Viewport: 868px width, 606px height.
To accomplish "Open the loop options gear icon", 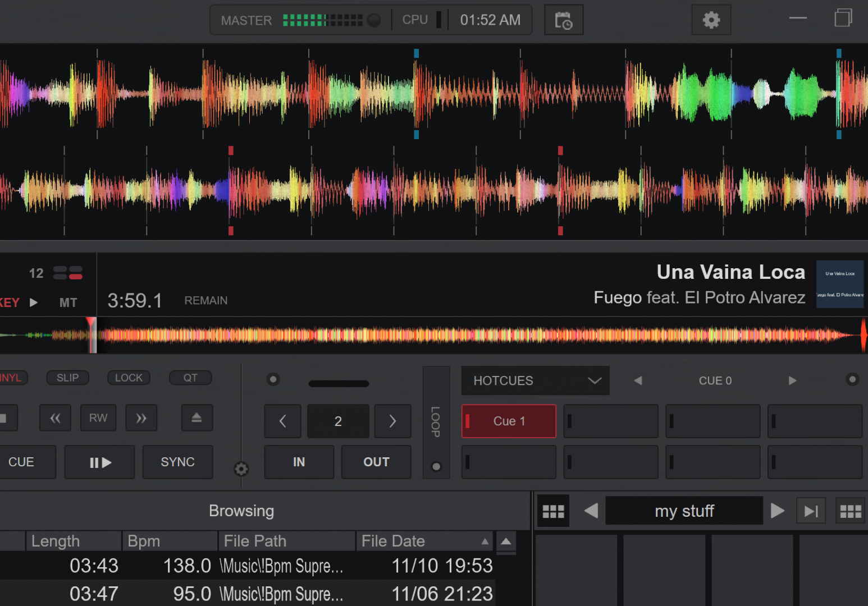I will (x=241, y=469).
